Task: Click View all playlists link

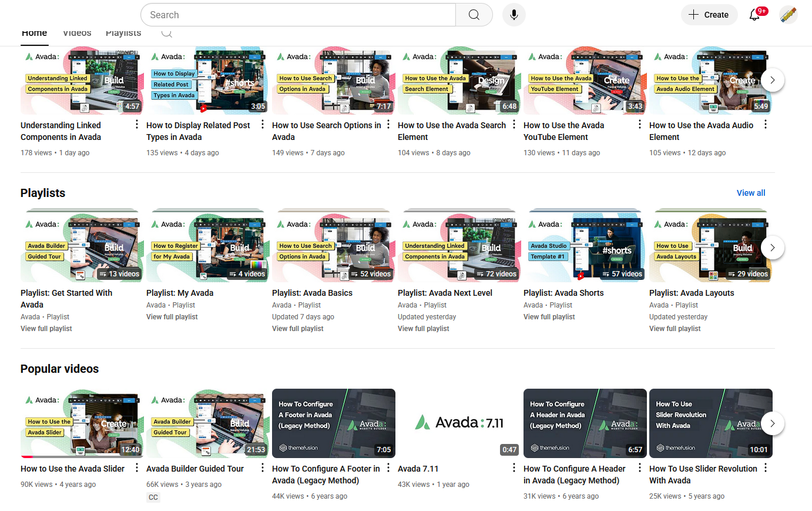Action: click(751, 193)
